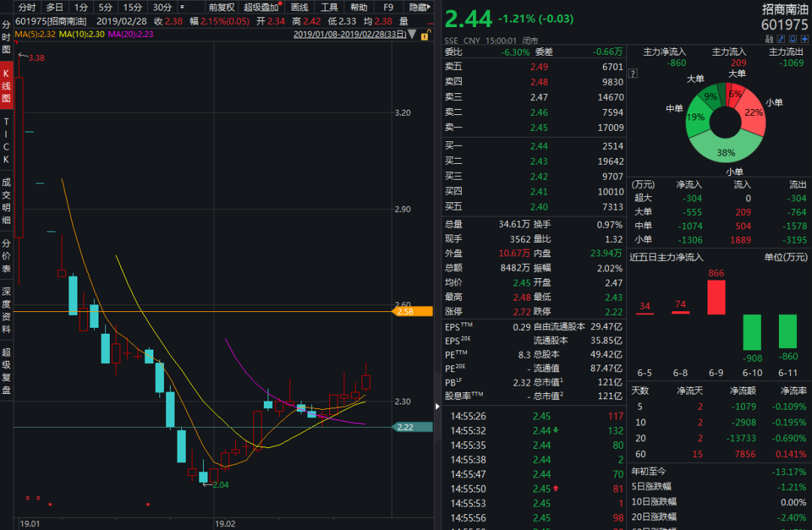This screenshot has width=812, height=530.
Task: Click the 6-9 red net inflow bar
Action: point(716,297)
